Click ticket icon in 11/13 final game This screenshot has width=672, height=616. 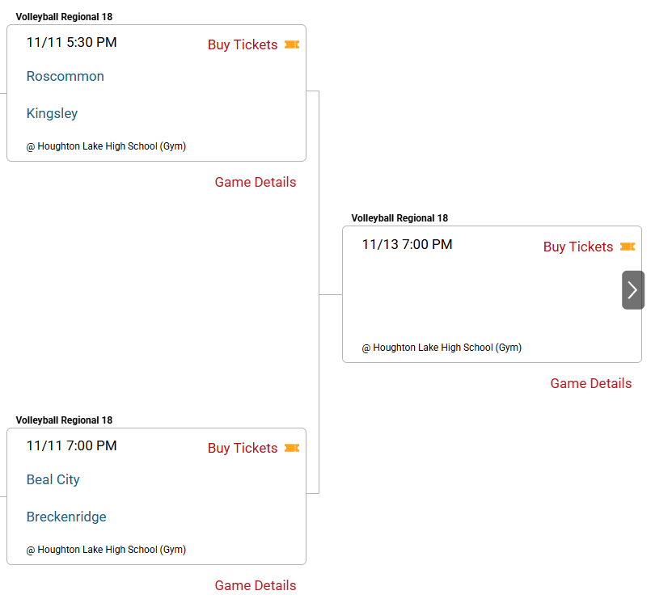(x=628, y=247)
